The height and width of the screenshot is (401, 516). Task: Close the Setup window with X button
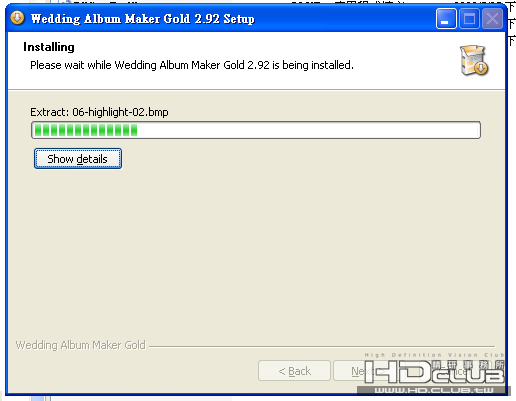[x=492, y=18]
